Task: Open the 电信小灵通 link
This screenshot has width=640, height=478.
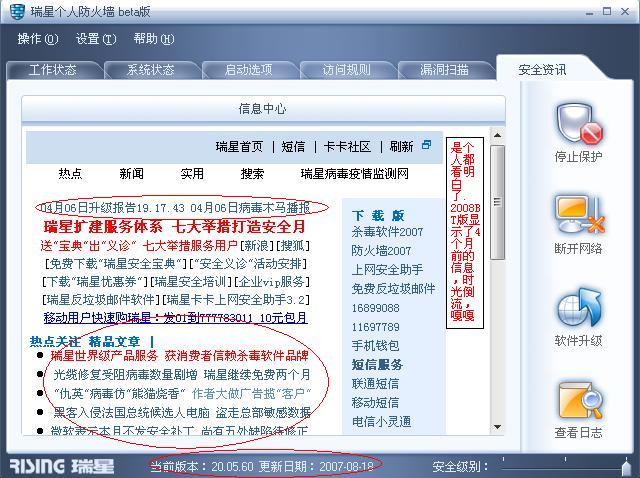Action: click(x=381, y=421)
